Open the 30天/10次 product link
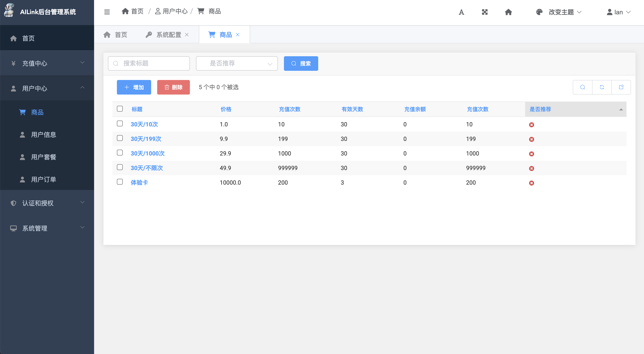Image resolution: width=644 pixels, height=354 pixels. pyautogui.click(x=144, y=124)
